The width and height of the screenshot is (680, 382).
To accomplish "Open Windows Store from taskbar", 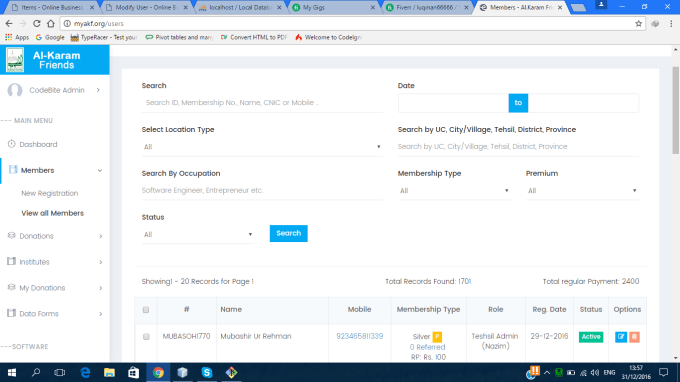I will click(134, 372).
